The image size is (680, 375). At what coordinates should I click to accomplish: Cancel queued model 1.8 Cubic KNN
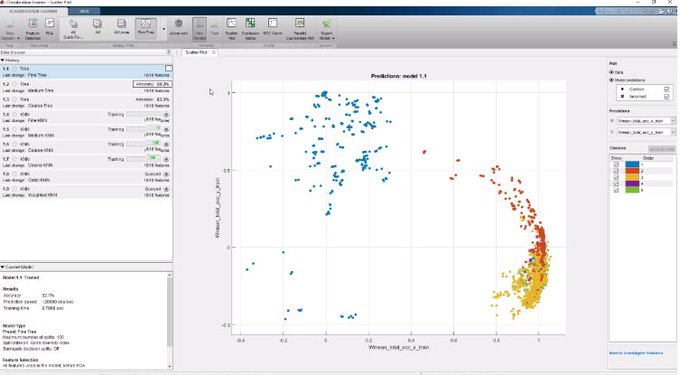pyautogui.click(x=166, y=174)
